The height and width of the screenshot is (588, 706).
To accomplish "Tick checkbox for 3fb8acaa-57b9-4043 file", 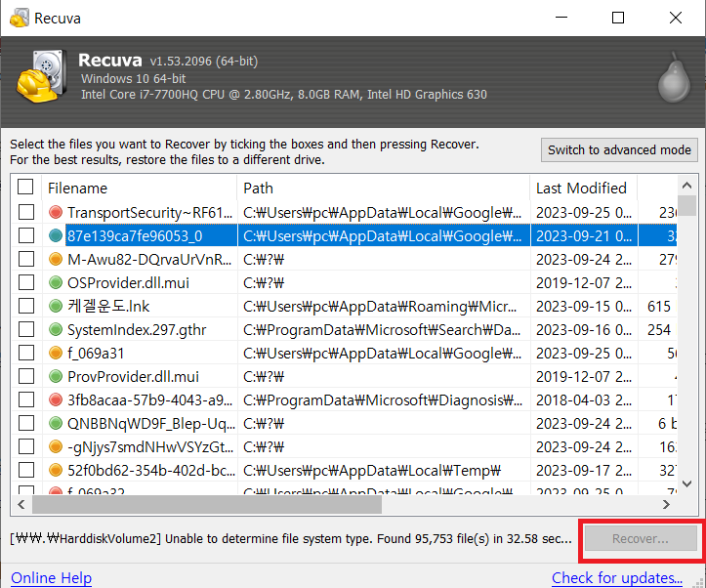I will (x=26, y=399).
